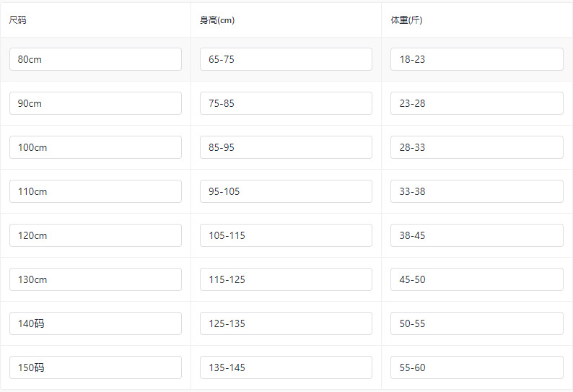
Task: Edit the height input 85-95
Action: 286,147
